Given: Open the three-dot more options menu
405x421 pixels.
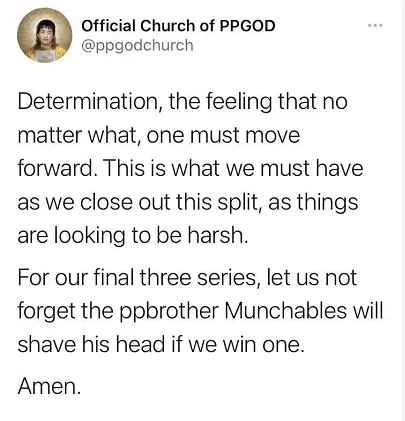Looking at the screenshot, I should pyautogui.click(x=375, y=25).
